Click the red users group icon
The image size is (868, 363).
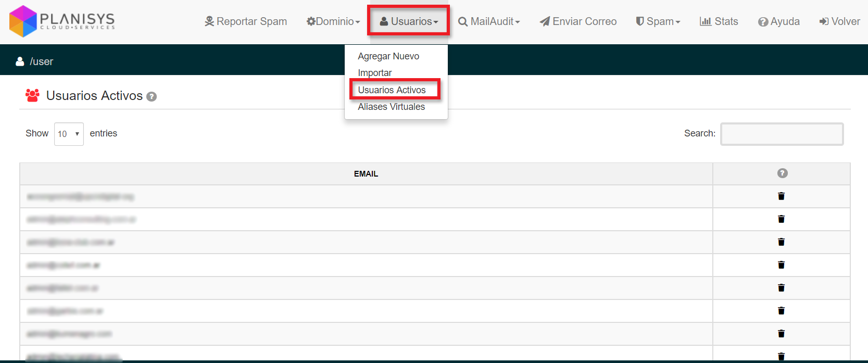(x=32, y=95)
